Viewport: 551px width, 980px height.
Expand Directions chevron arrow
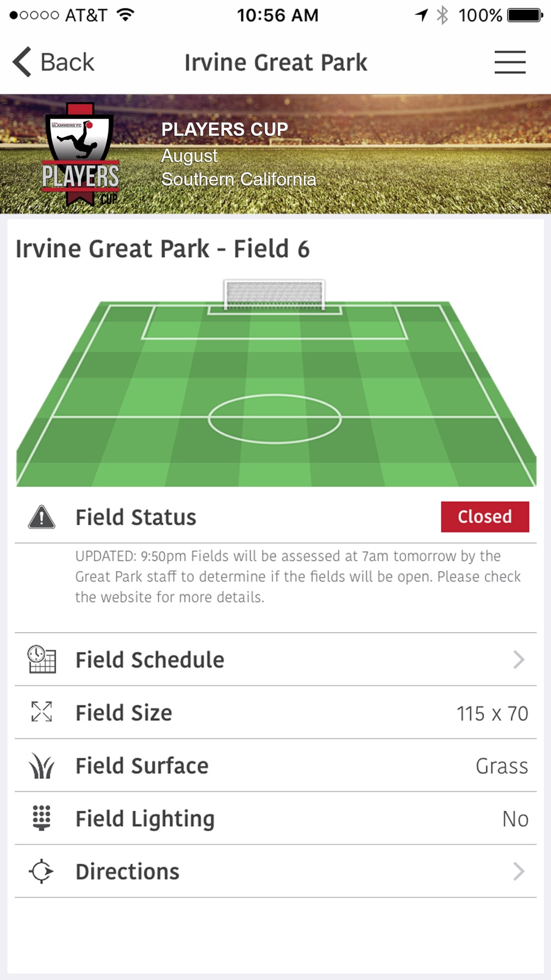coord(518,871)
